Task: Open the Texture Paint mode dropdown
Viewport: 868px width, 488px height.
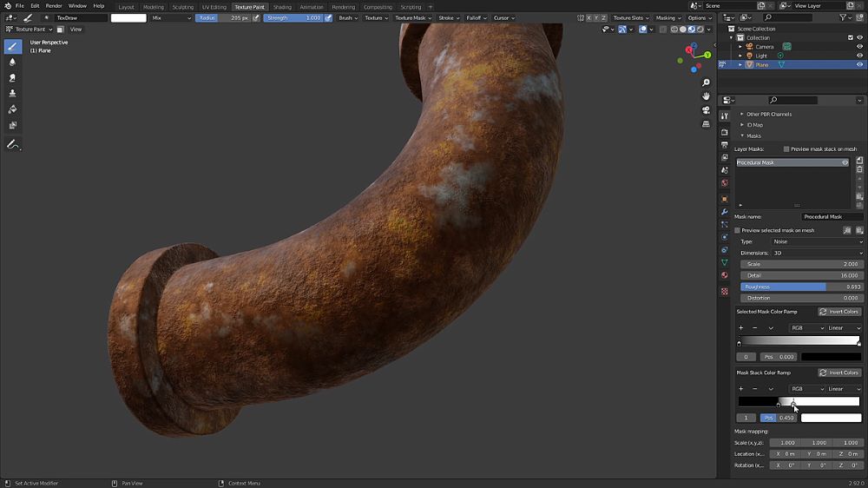Action: tap(29, 30)
